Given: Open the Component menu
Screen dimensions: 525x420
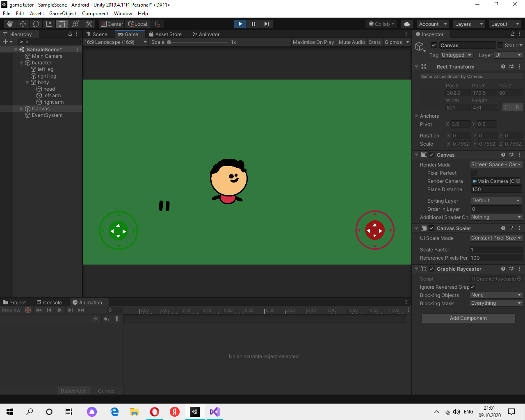Looking at the screenshot, I should click(95, 13).
